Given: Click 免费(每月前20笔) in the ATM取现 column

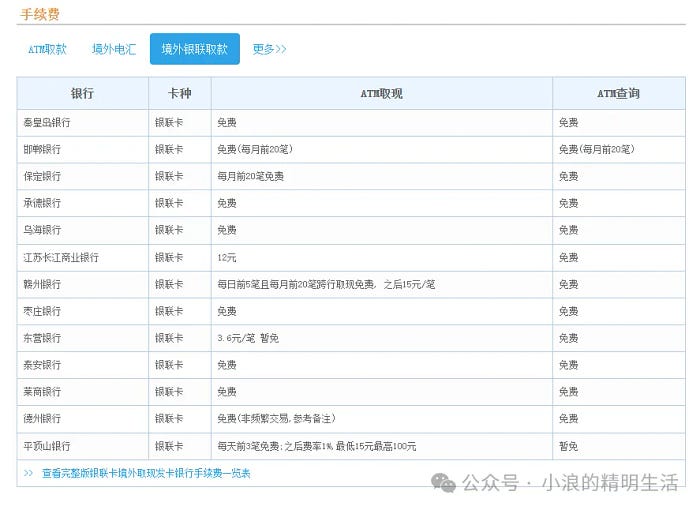Looking at the screenshot, I should pos(255,149).
